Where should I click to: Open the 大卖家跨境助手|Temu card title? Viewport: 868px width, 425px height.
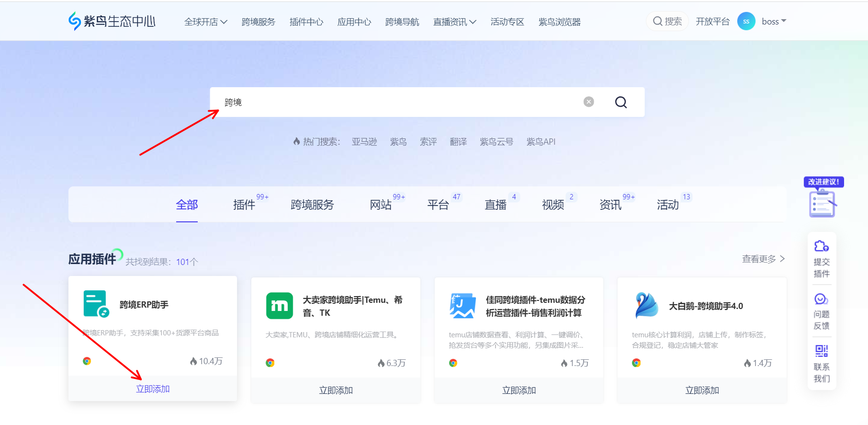(353, 306)
